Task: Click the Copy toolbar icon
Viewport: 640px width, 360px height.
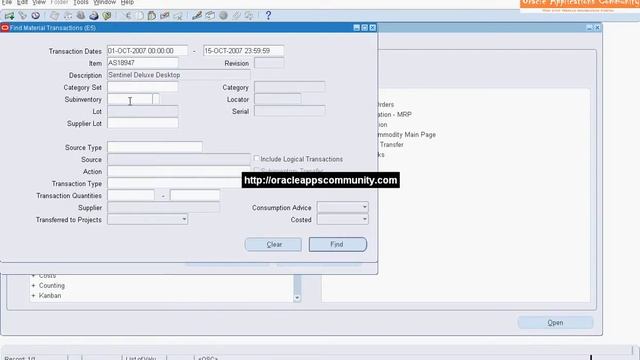Action: 140,16
